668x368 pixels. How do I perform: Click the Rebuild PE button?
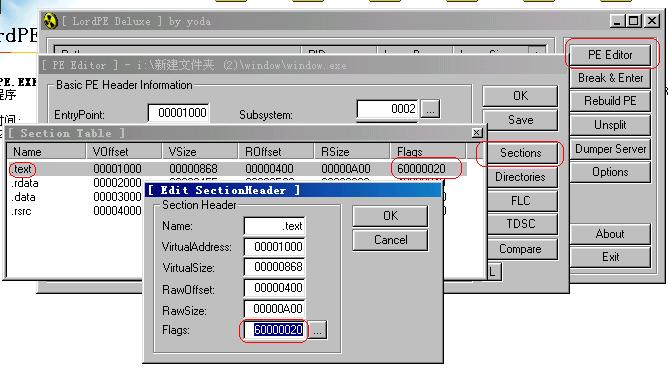click(610, 101)
